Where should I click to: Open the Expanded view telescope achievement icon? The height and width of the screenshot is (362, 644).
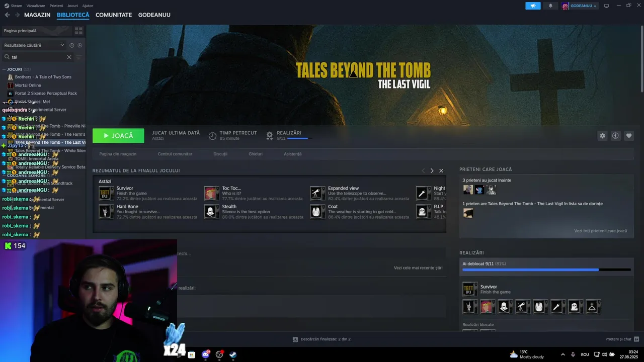(x=317, y=193)
